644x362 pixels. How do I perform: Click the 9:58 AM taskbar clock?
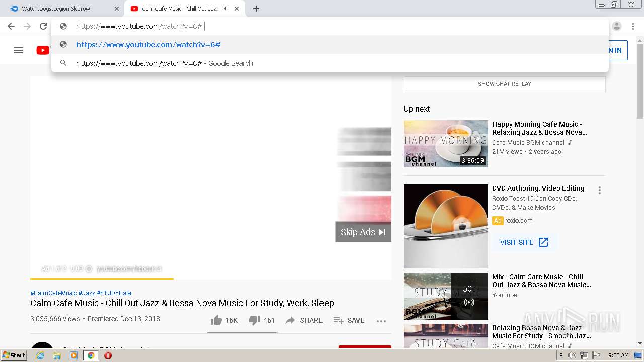point(618,355)
